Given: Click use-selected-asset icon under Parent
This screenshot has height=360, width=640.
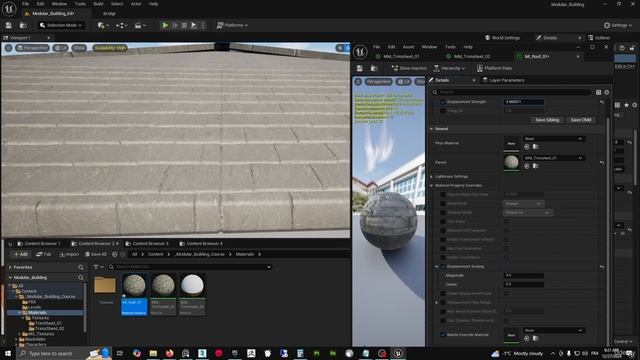Looking at the screenshot, I should [527, 166].
